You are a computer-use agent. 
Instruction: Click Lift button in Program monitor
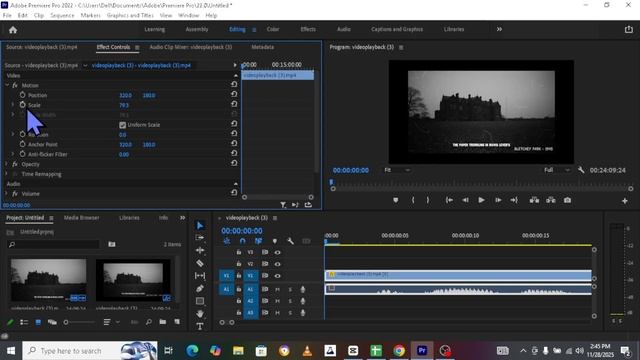point(534,200)
